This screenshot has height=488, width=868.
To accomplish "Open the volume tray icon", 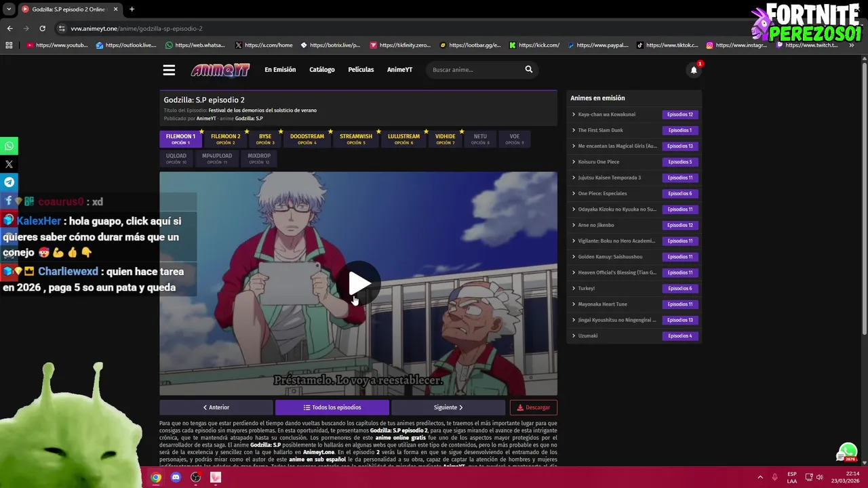I will pyautogui.click(x=820, y=477).
